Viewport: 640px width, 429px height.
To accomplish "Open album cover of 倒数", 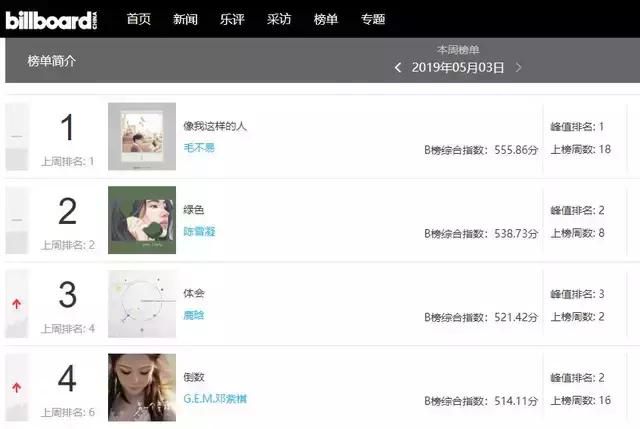I will 142,387.
